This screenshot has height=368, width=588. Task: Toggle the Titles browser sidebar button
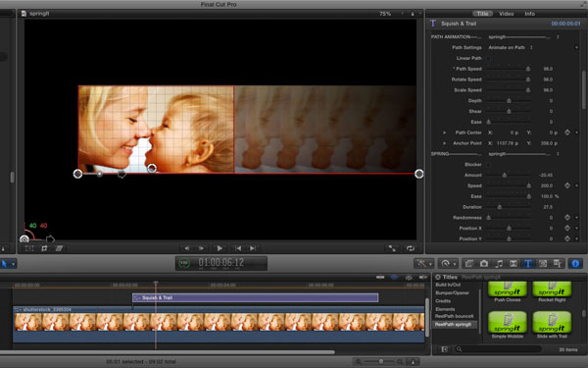(444, 349)
